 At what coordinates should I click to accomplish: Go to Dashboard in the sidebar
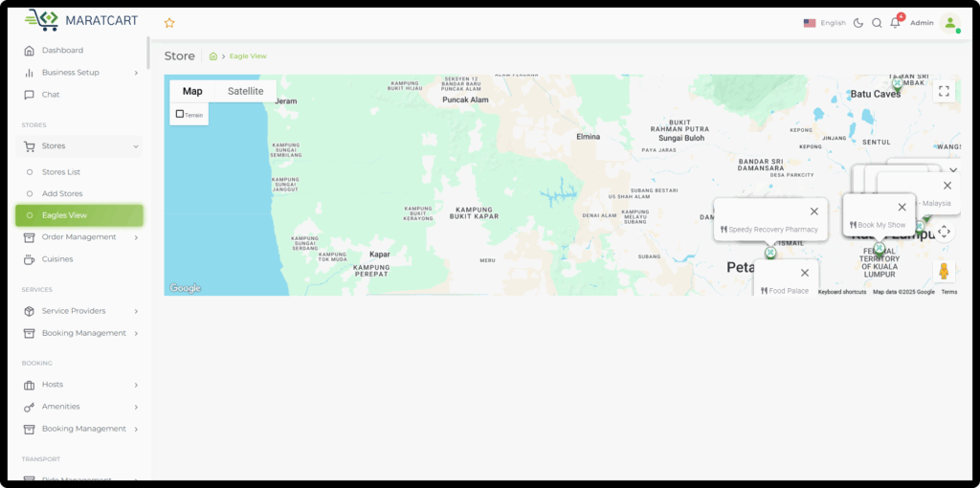pos(62,50)
